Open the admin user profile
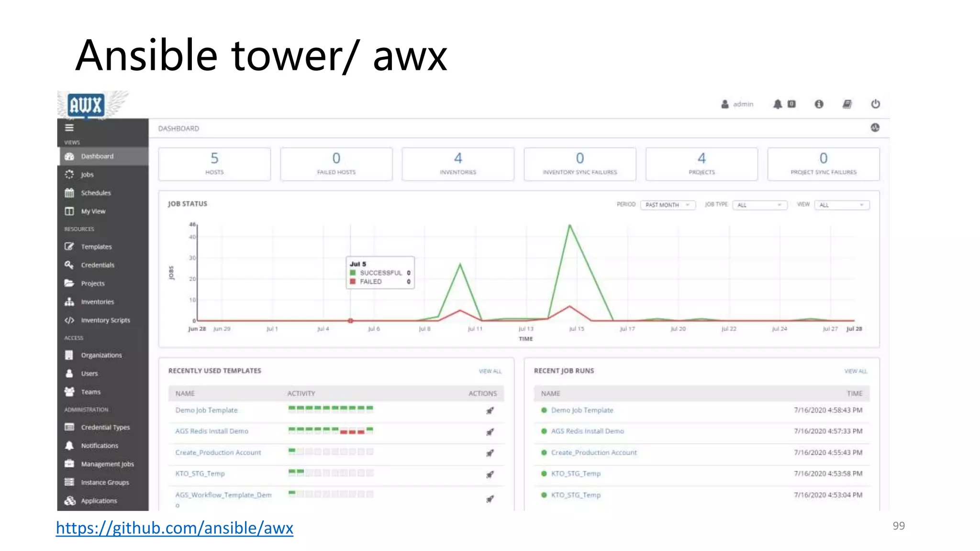Screen dimensions: 980x551 (737, 104)
